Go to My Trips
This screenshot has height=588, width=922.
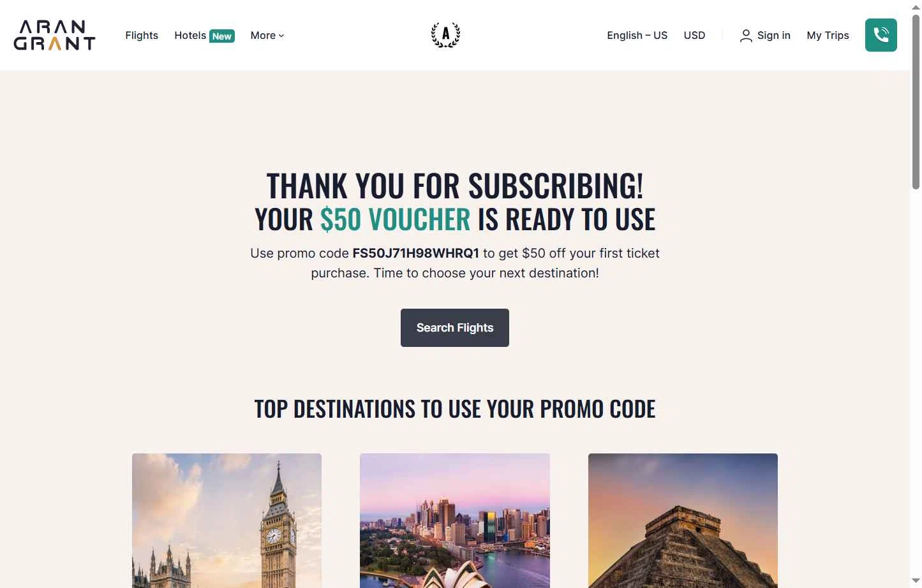[x=828, y=36]
